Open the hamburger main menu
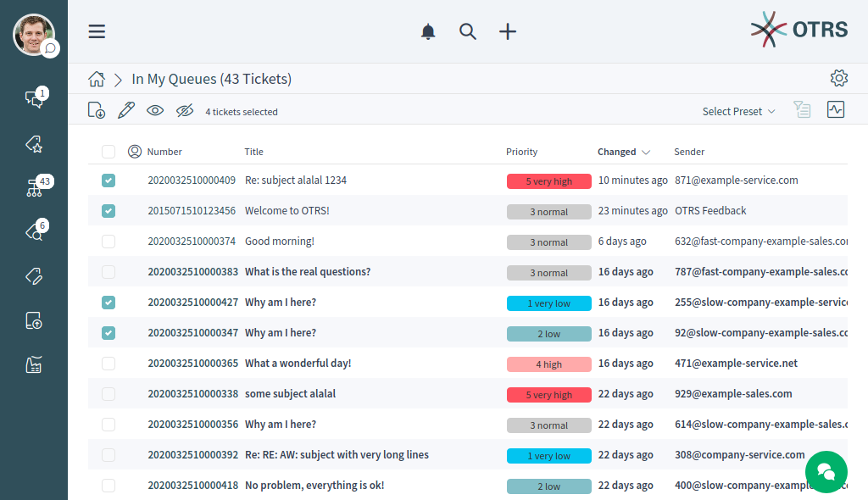This screenshot has height=500, width=868. (x=97, y=31)
